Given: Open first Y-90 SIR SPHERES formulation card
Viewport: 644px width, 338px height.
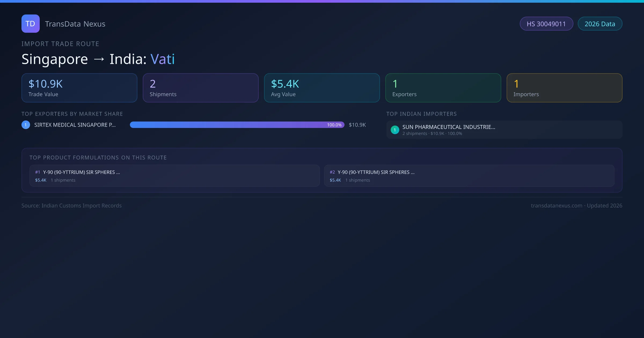Looking at the screenshot, I should [x=174, y=176].
